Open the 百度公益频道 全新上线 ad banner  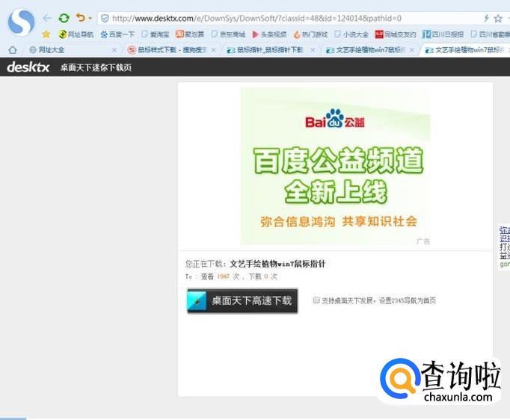[x=335, y=167]
